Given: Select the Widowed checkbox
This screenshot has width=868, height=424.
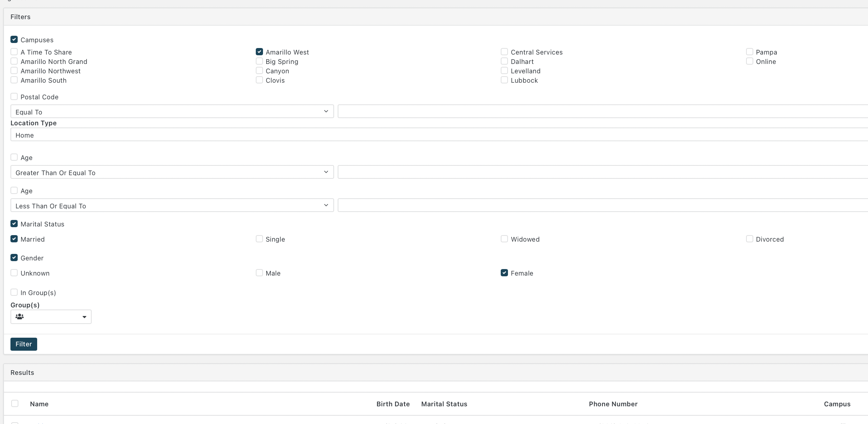Looking at the screenshot, I should coord(504,239).
